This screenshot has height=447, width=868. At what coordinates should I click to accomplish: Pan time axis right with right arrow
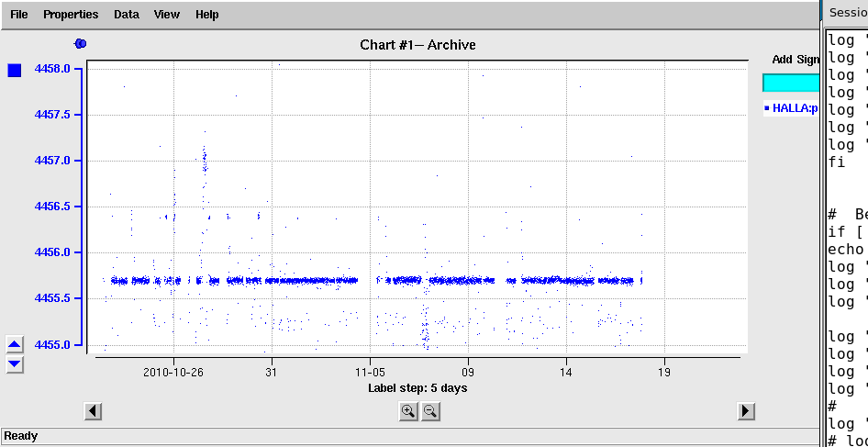tap(746, 411)
